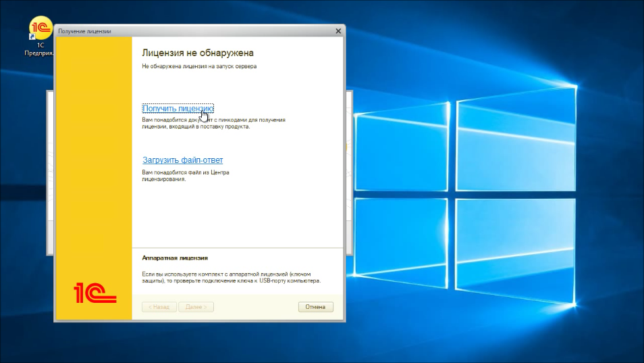The height and width of the screenshot is (363, 644).
Task: Click the Получение лицензии title bar text
Action: (84, 31)
